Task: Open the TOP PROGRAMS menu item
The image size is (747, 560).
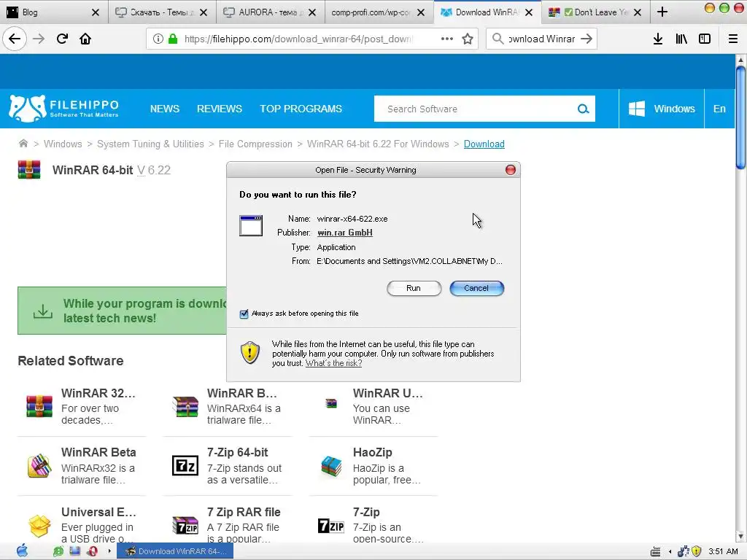Action: tap(301, 109)
